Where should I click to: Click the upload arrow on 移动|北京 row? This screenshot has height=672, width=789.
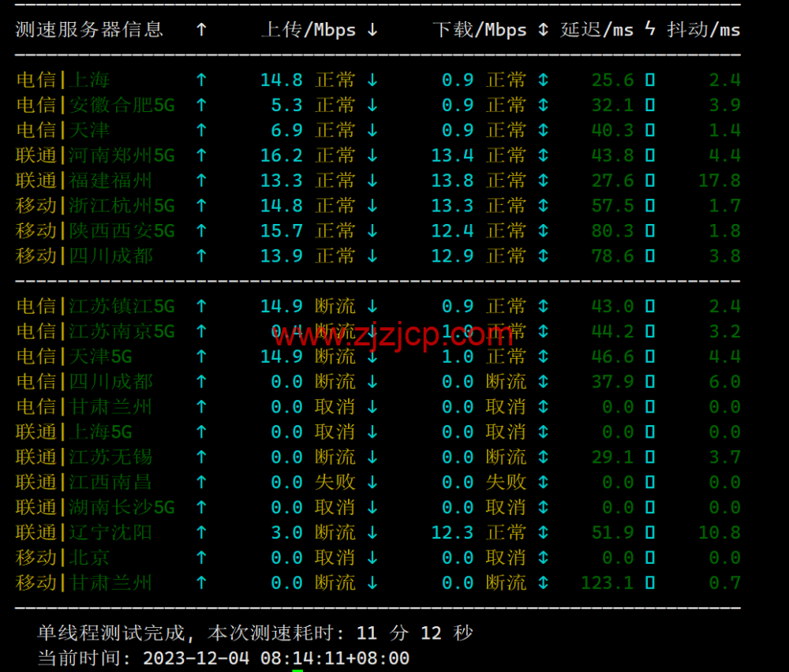(x=202, y=558)
